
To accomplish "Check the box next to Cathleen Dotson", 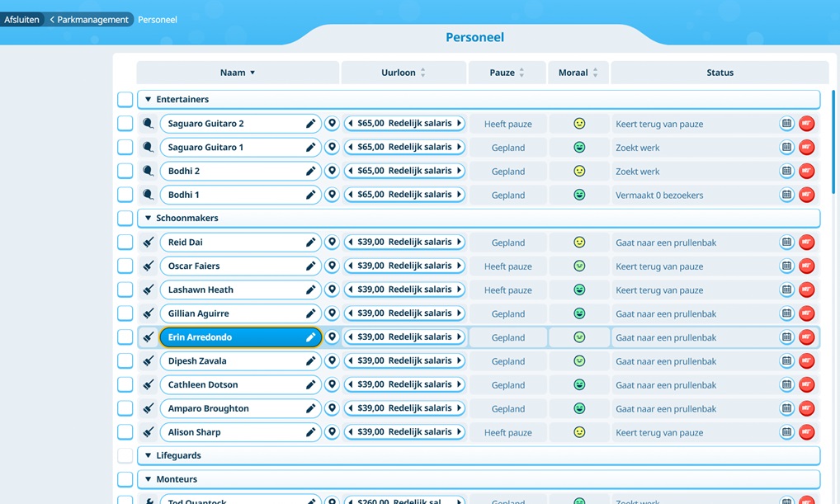I will coord(125,384).
